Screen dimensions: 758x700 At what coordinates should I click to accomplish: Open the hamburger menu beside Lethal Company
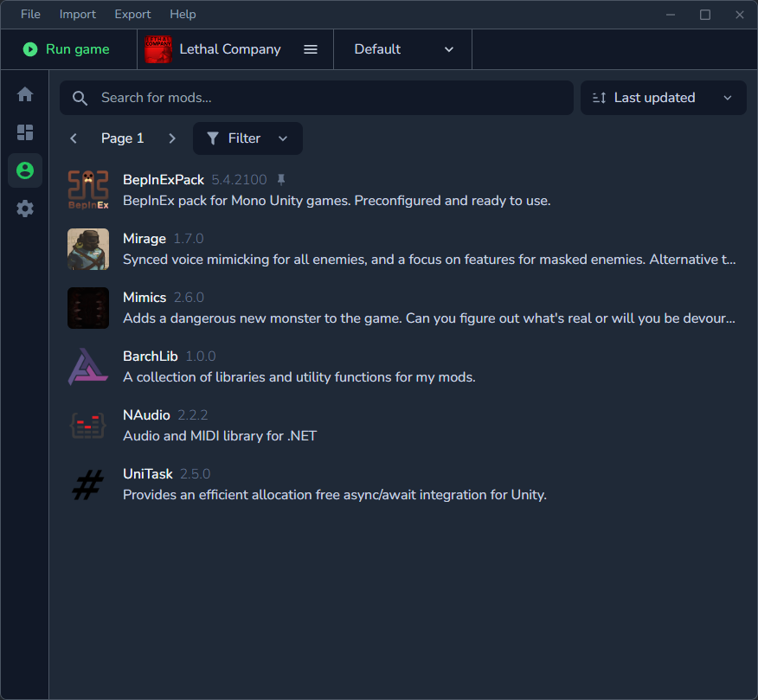point(311,49)
